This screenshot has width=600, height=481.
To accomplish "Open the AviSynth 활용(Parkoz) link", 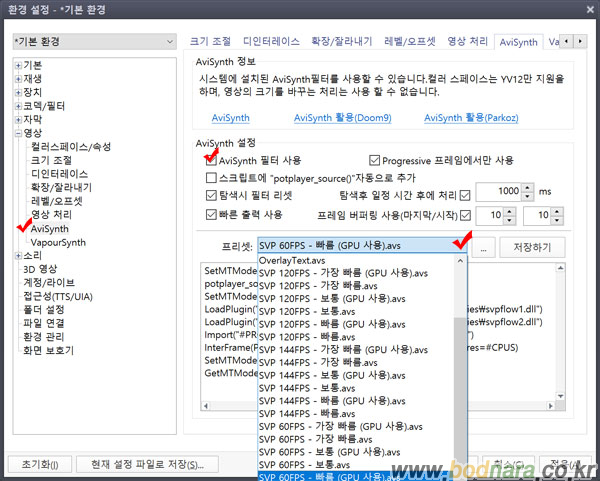I will 471,118.
